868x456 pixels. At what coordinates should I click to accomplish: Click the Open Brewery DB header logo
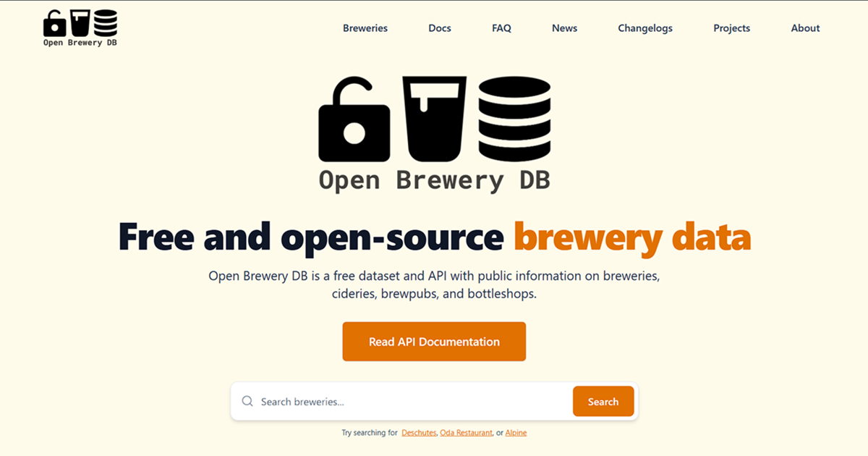click(x=80, y=29)
